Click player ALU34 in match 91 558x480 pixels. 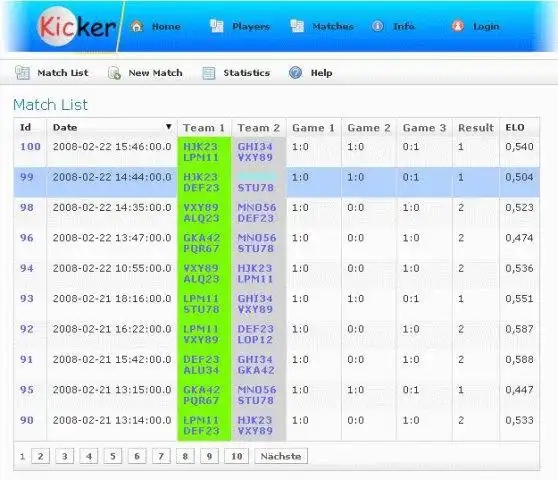pos(201,370)
